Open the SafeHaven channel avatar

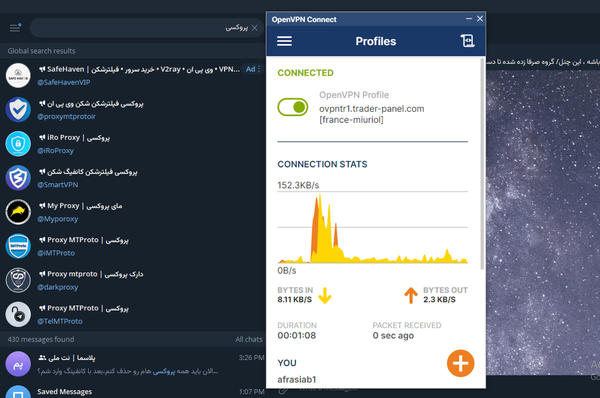click(18, 75)
